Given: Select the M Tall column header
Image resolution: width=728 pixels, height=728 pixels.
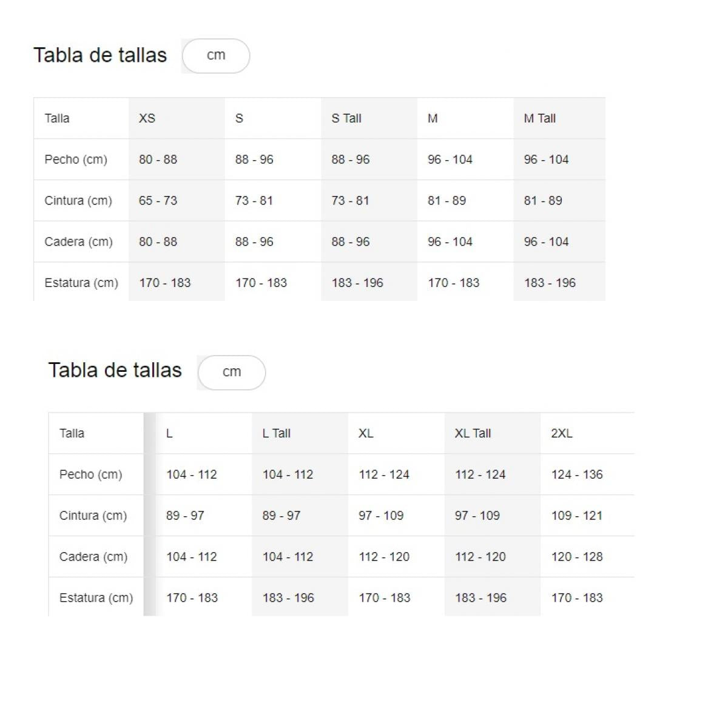Looking at the screenshot, I should tap(539, 118).
